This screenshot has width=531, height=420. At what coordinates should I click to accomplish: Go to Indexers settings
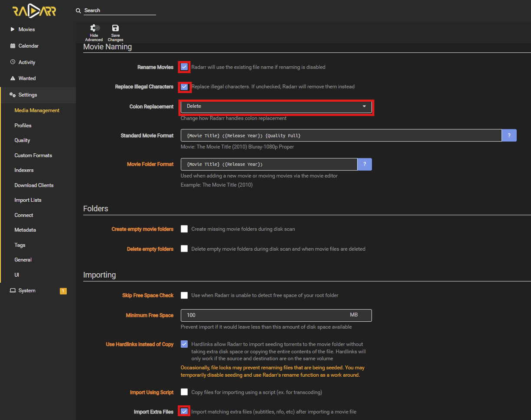click(x=24, y=170)
